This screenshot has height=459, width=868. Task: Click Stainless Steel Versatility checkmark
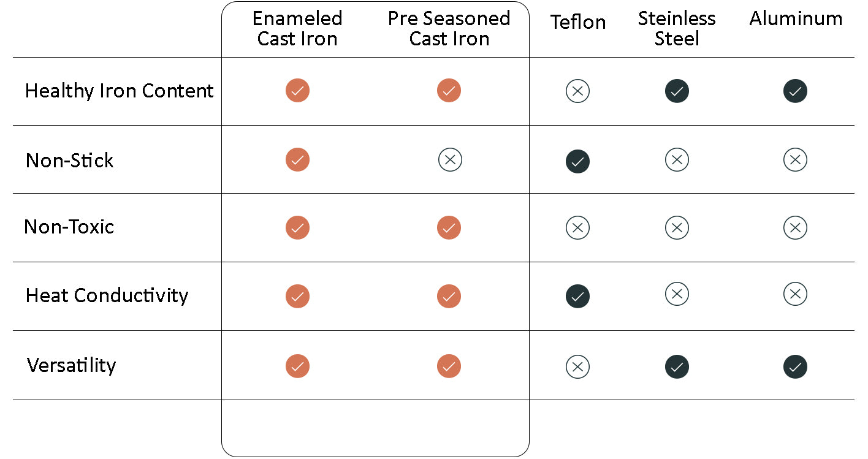[677, 366]
